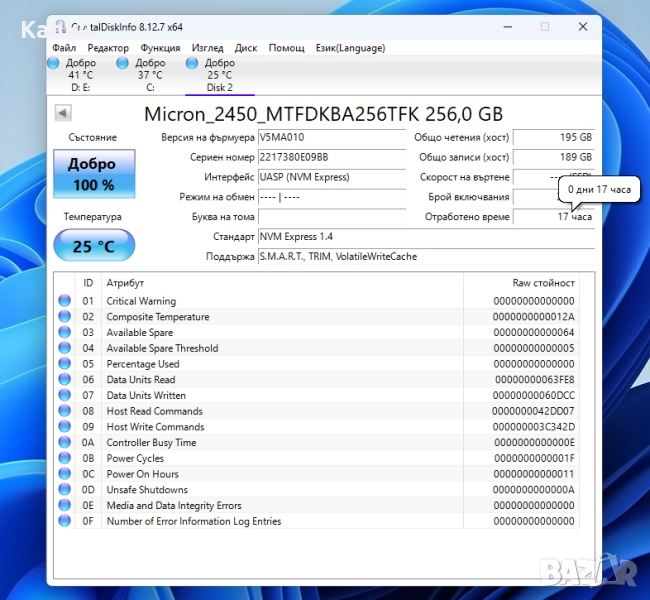Screen dimensions: 650x600
Task: Open the Файл menu
Action: (x=64, y=47)
